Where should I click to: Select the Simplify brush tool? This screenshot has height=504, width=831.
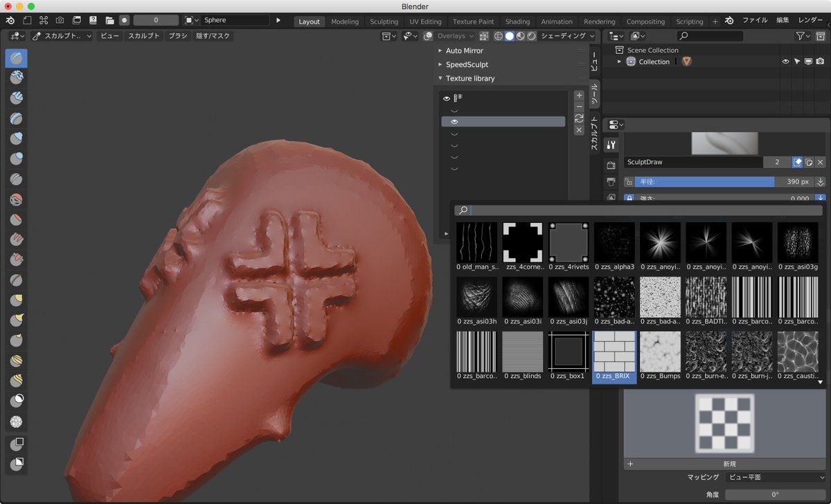pyautogui.click(x=17, y=420)
